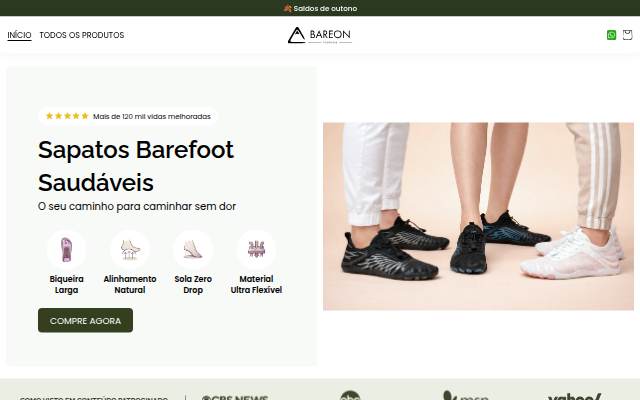
Task: Click the COMPRE AGORA button
Action: [85, 320]
